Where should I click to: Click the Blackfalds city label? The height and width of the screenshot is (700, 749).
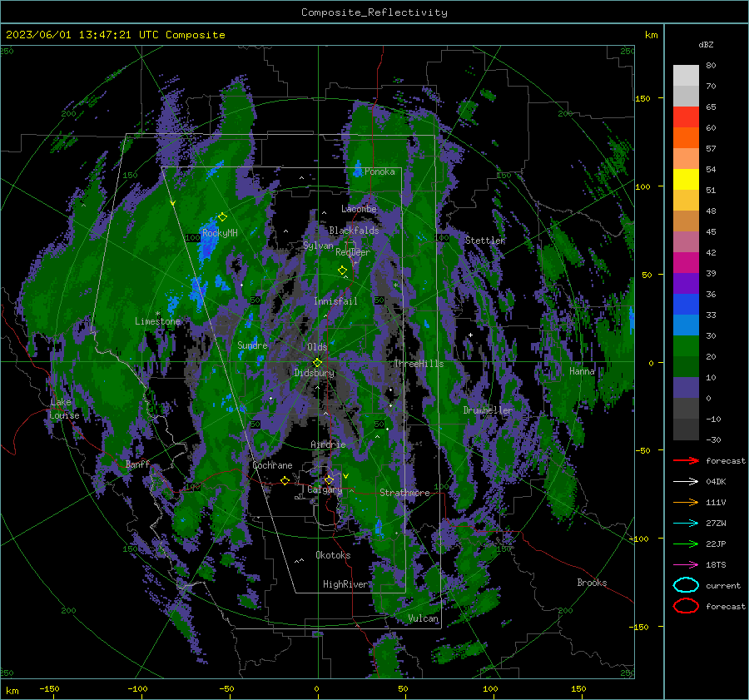pos(354,231)
